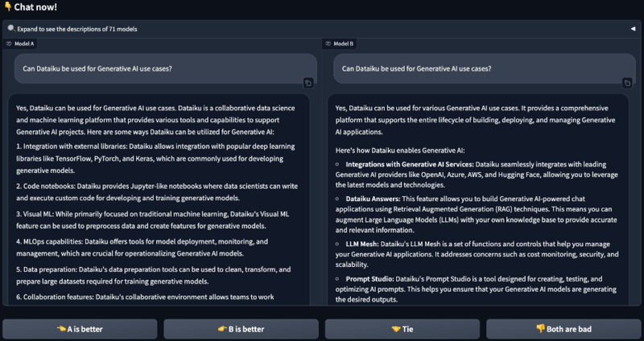644x341 pixels.
Task: Click the handshake icon on the Tie button
Action: 395,329
